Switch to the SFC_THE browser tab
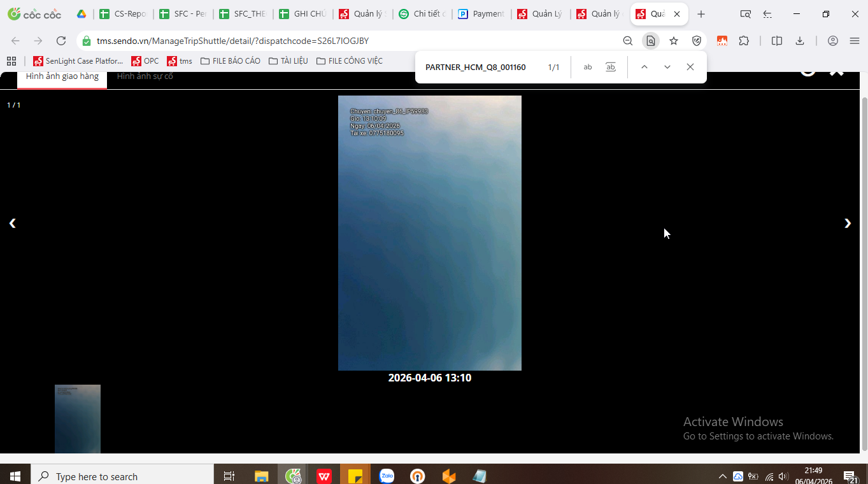This screenshot has width=868, height=484. (242, 14)
